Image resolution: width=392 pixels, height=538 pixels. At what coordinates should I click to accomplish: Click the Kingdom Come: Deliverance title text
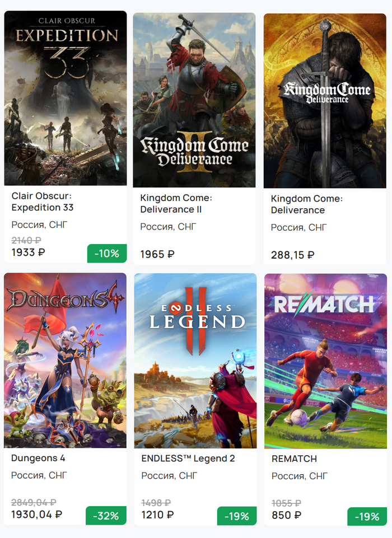pyautogui.click(x=306, y=204)
